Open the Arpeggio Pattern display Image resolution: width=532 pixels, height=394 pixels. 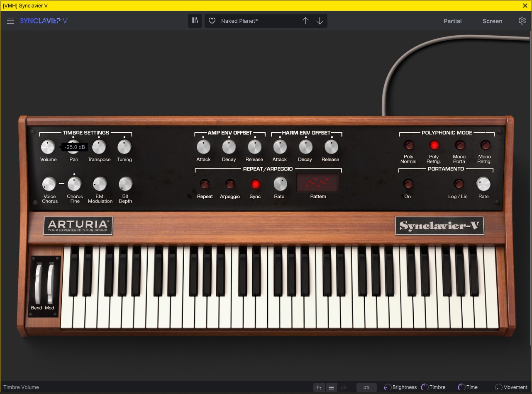pyautogui.click(x=317, y=183)
